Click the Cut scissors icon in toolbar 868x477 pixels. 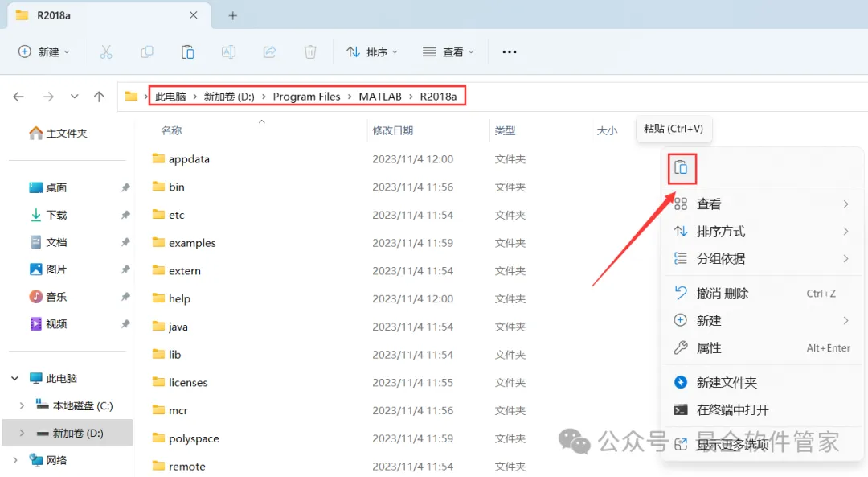tap(106, 52)
